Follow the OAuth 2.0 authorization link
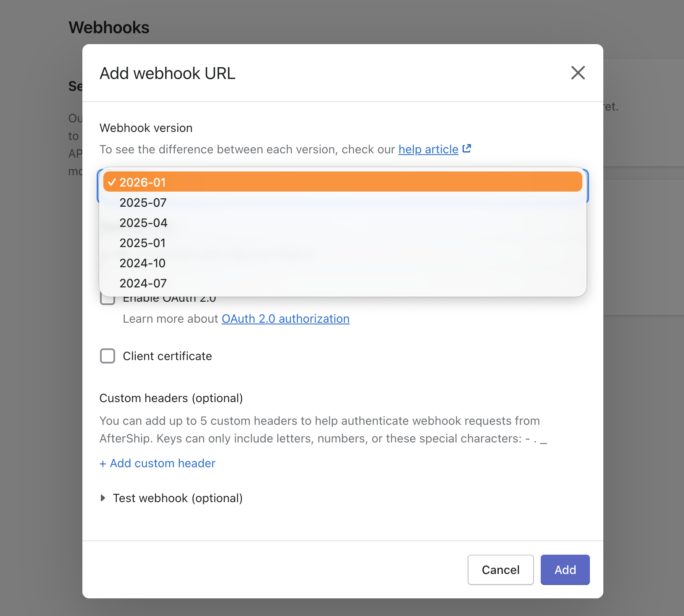 [285, 319]
